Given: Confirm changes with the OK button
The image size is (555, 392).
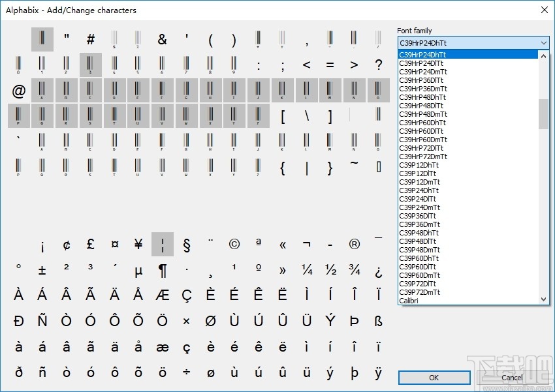Looking at the screenshot, I should [x=434, y=378].
